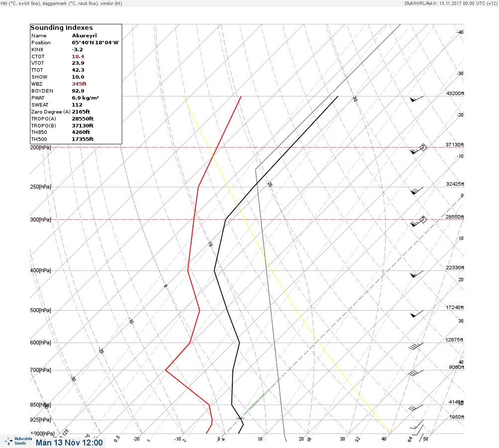Click the 600[hPa] pressure label
Screen dimensions: 499x448
point(40,342)
